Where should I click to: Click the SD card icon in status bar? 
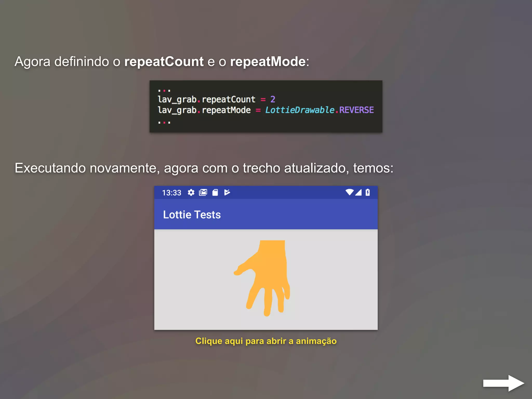215,192
